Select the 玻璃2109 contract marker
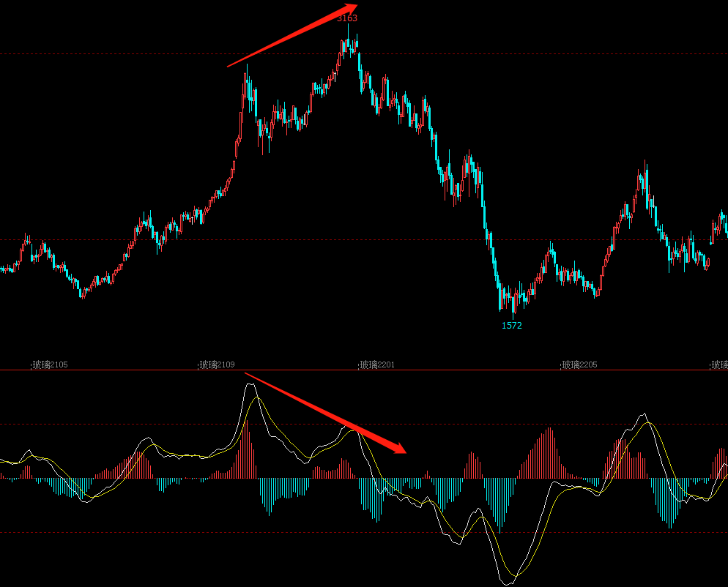This screenshot has width=728, height=587. [217, 364]
